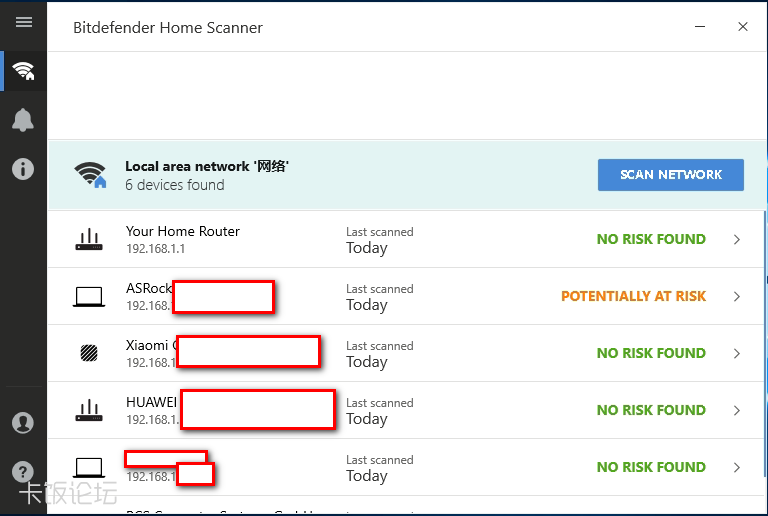
Task: Click the Local area network Wi-Fi icon
Action: [x=90, y=175]
